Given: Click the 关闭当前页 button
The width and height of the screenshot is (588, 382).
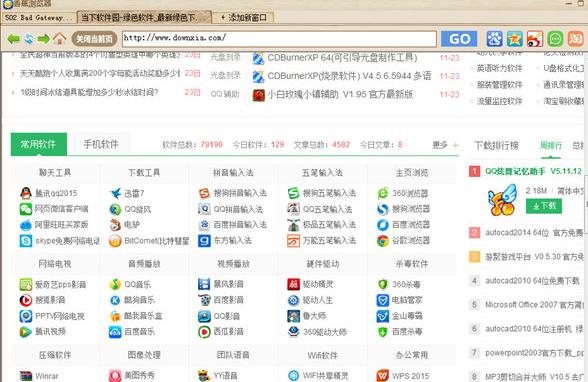Looking at the screenshot, I should click(x=94, y=39).
